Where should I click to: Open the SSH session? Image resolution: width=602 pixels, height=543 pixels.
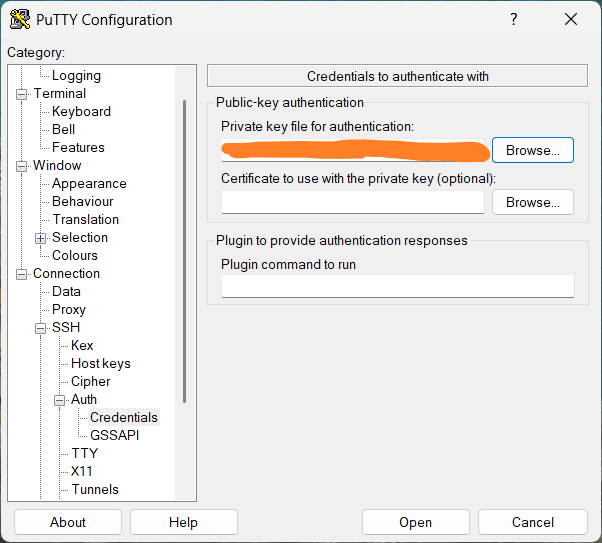[415, 522]
